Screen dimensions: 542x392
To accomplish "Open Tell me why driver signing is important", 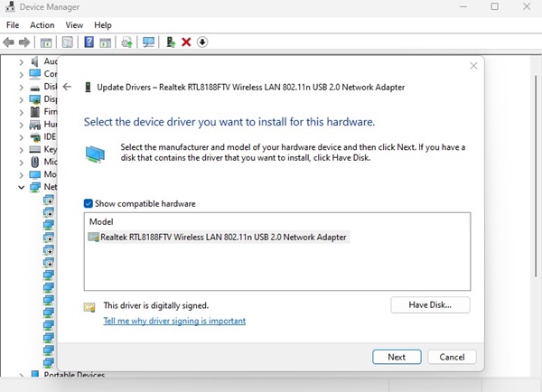I will (x=174, y=321).
